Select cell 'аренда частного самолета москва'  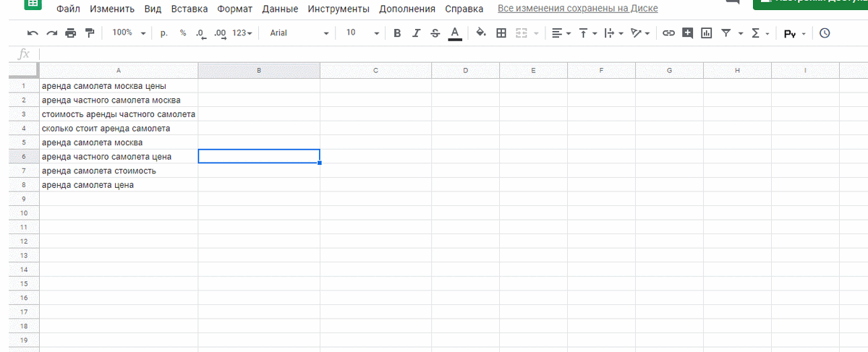pos(118,100)
